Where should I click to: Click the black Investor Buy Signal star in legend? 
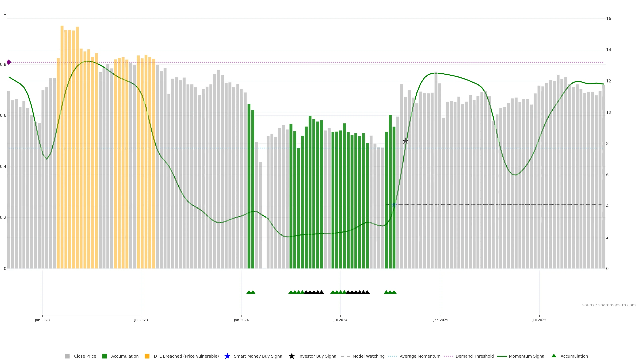coord(291,356)
